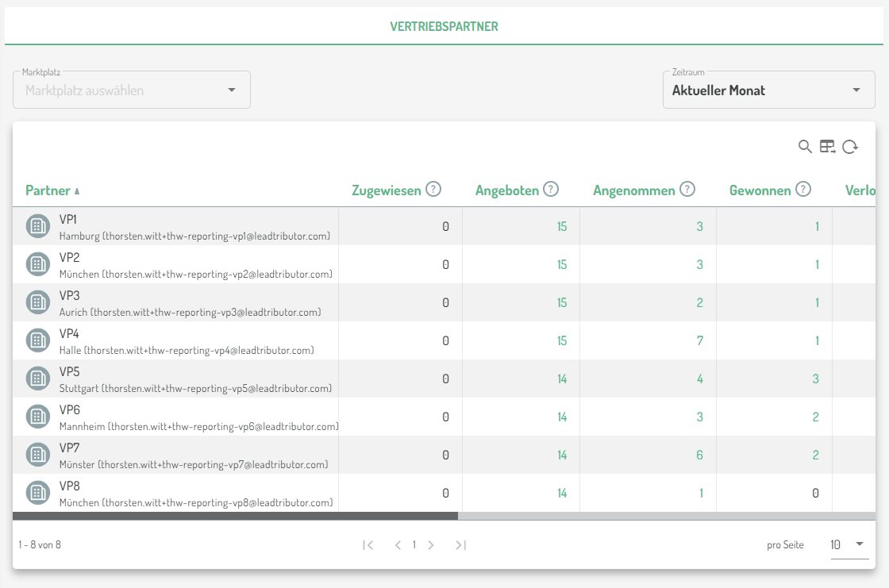The width and height of the screenshot is (889, 588).
Task: Jump to the first page button
Action: tap(368, 545)
